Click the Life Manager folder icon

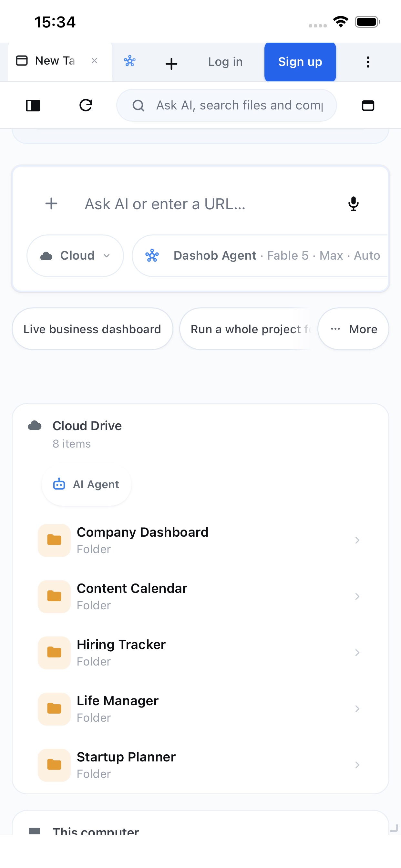coord(54,709)
